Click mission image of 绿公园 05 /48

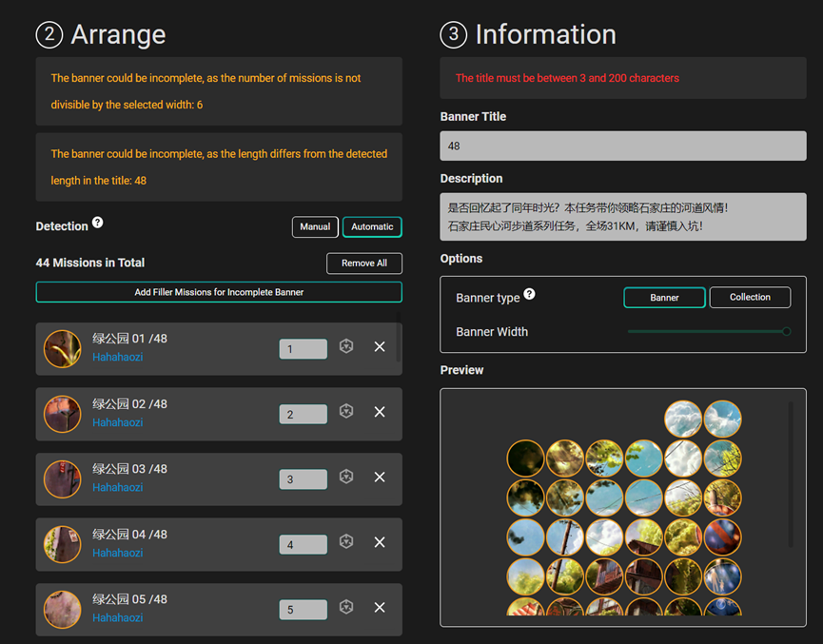tap(63, 610)
